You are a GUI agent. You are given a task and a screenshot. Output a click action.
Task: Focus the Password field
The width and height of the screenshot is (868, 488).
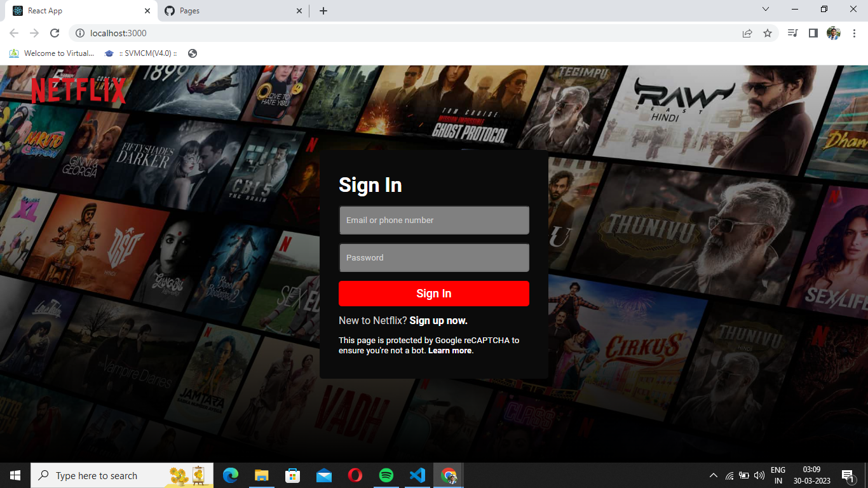pos(434,257)
